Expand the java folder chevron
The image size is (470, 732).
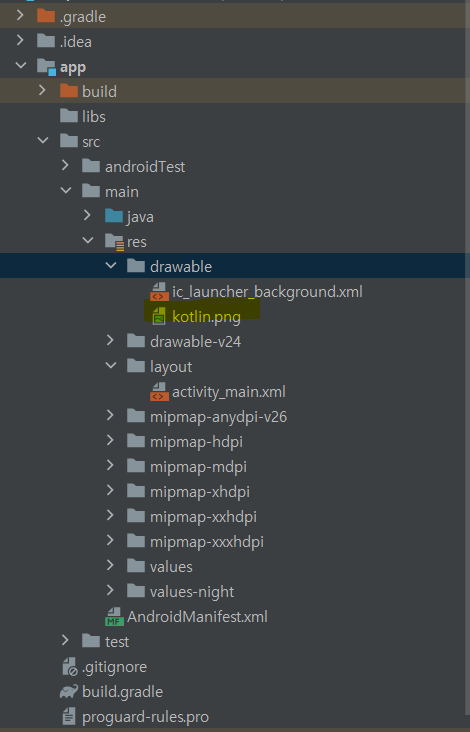click(87, 216)
